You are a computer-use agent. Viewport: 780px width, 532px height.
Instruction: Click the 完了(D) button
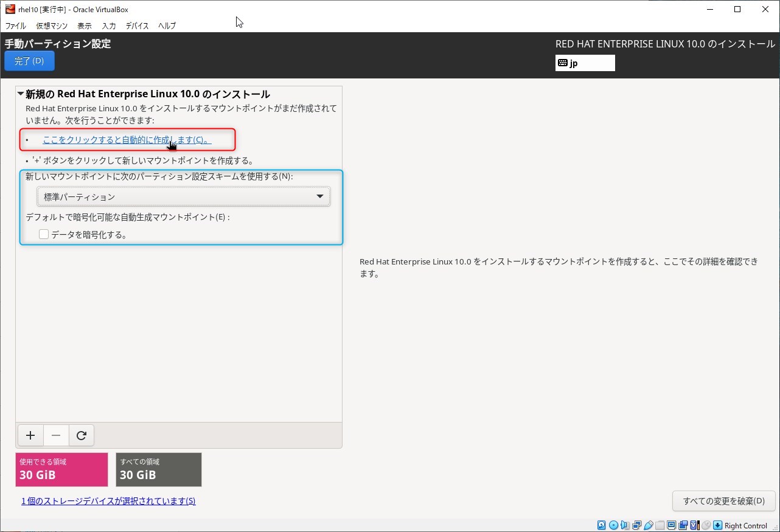[29, 61]
